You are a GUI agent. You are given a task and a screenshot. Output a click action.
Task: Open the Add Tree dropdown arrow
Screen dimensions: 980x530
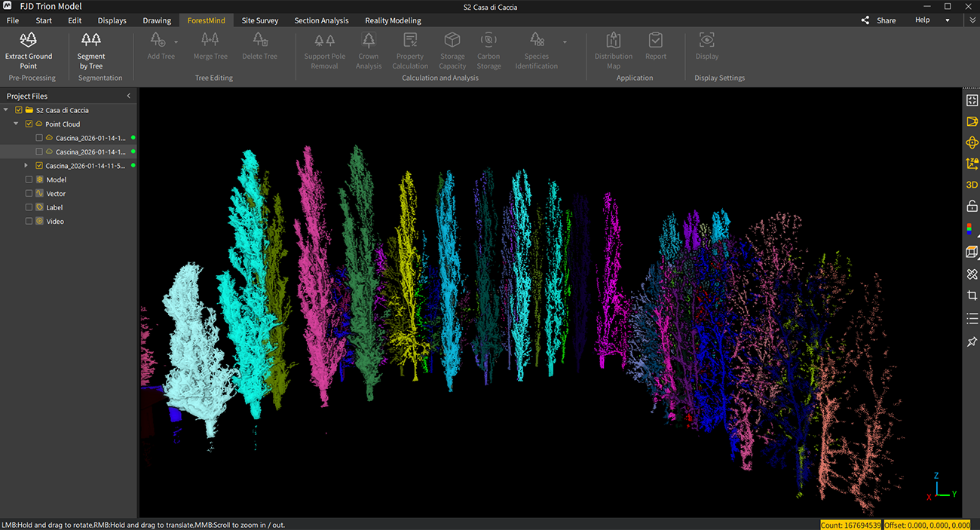(x=176, y=42)
